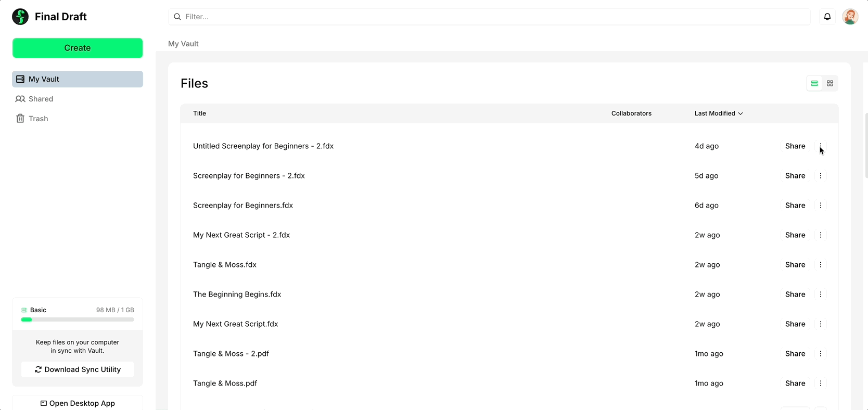Image resolution: width=868 pixels, height=410 pixels.
Task: Switch to list view layout
Action: pyautogui.click(x=814, y=83)
